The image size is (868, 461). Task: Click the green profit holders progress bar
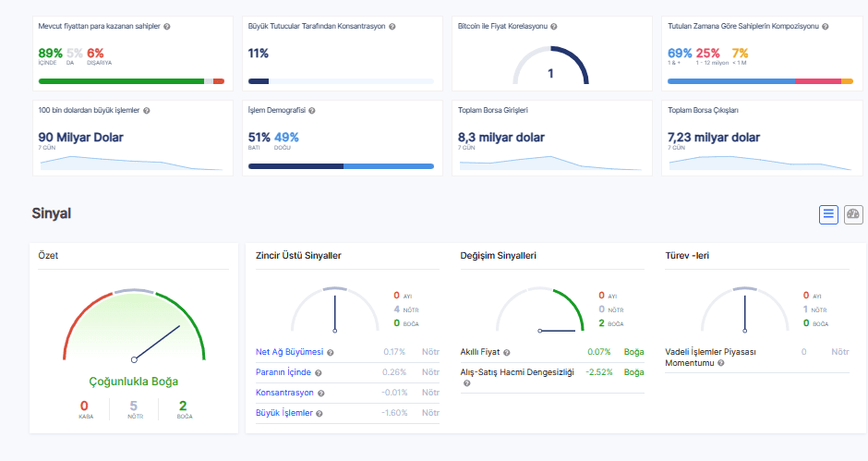coord(121,81)
